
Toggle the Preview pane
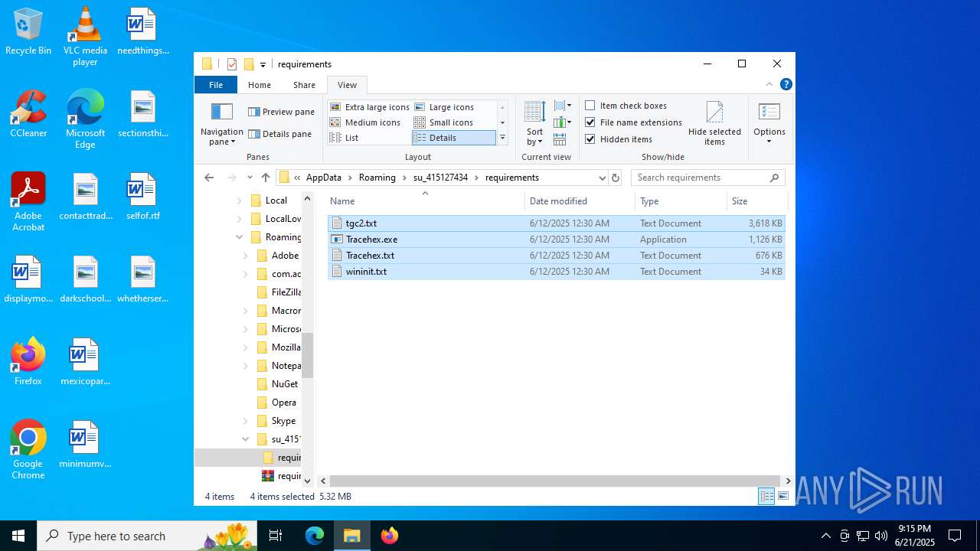coord(281,112)
